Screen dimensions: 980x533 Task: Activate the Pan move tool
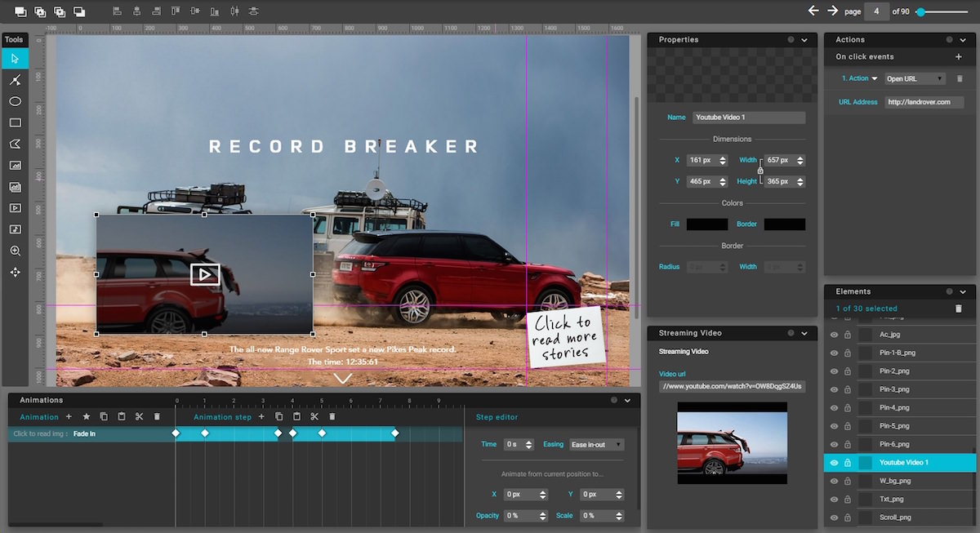point(15,273)
